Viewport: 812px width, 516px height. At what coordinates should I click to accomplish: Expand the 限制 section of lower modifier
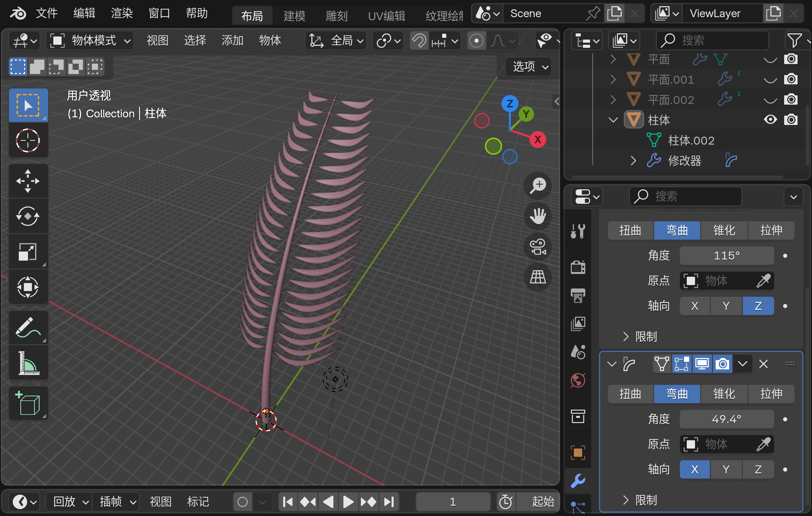pyautogui.click(x=626, y=500)
